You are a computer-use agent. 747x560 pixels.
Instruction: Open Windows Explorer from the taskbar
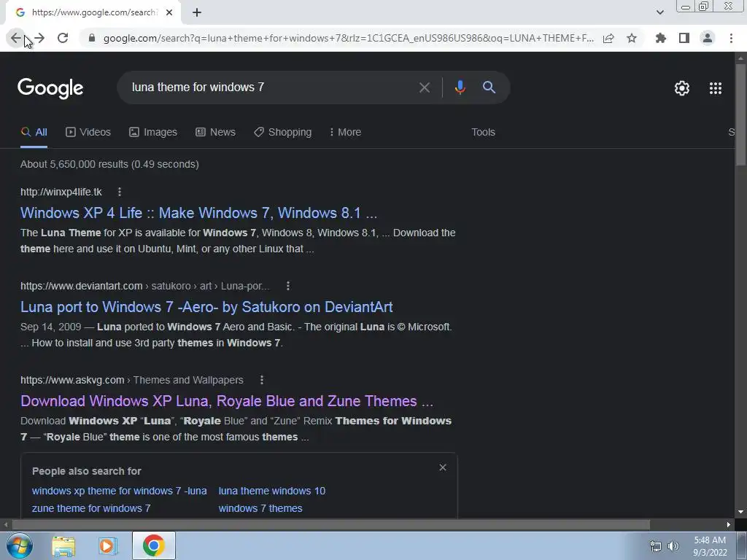coord(63,545)
